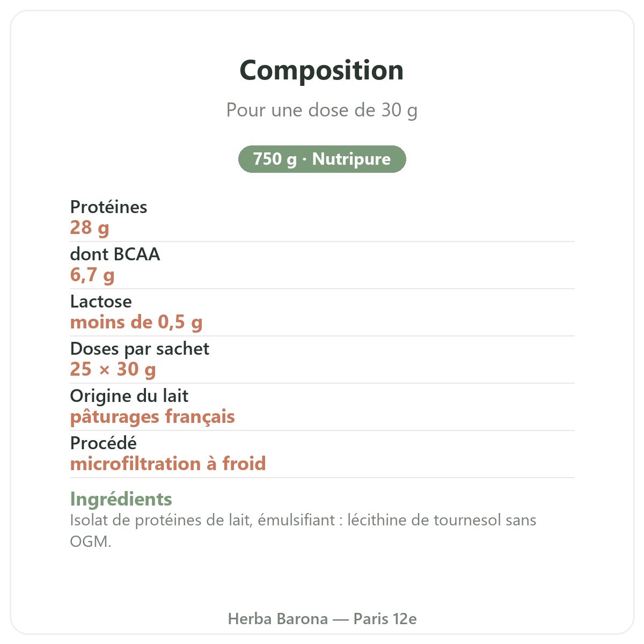Screen dimensions: 644x644
Task: Click the microfiltration à froid value
Action: click(168, 463)
